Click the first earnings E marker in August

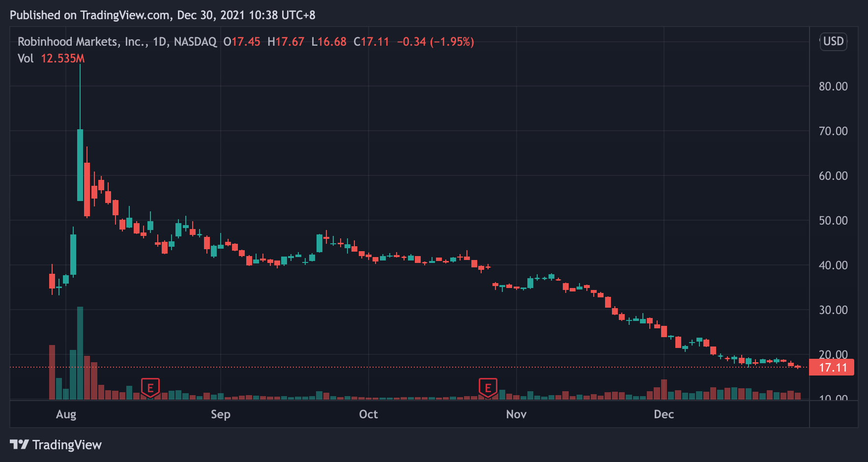click(150, 388)
